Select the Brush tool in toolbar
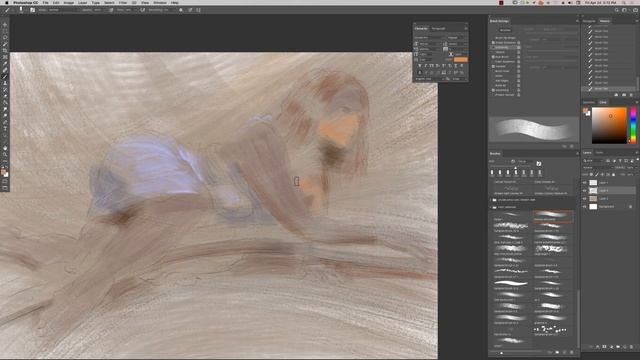The image size is (640, 360). pyautogui.click(x=5, y=77)
